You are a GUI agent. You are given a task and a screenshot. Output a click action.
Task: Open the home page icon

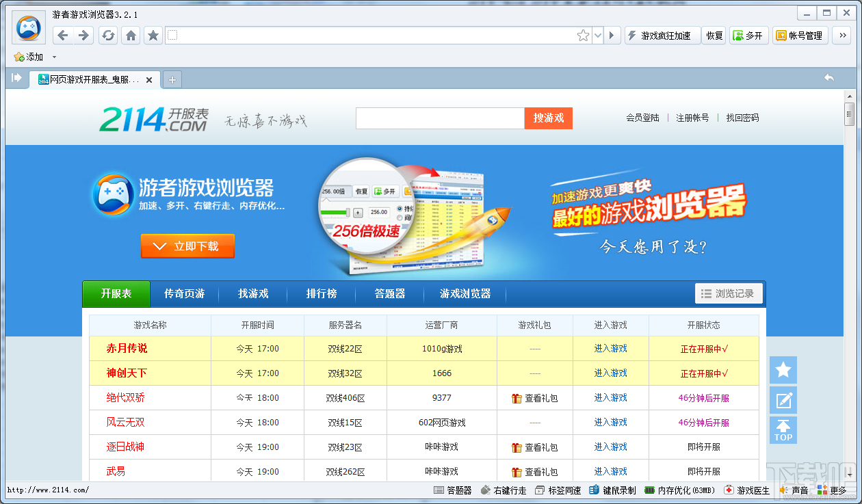[x=131, y=36]
